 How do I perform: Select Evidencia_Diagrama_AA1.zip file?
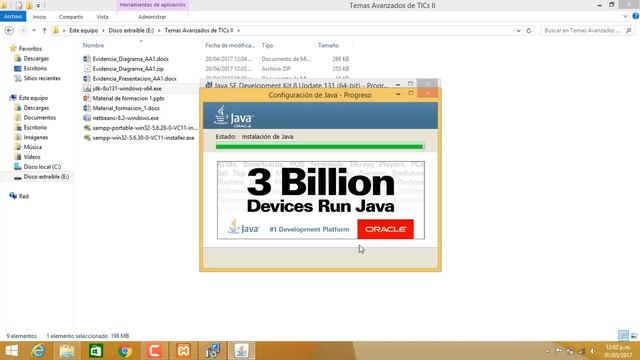(x=128, y=69)
